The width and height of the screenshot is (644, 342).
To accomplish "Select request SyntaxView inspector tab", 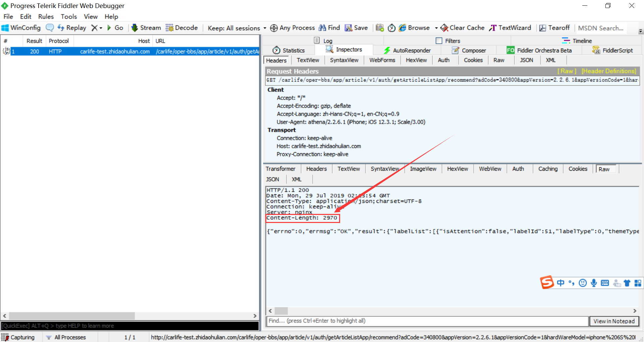I will point(344,60).
